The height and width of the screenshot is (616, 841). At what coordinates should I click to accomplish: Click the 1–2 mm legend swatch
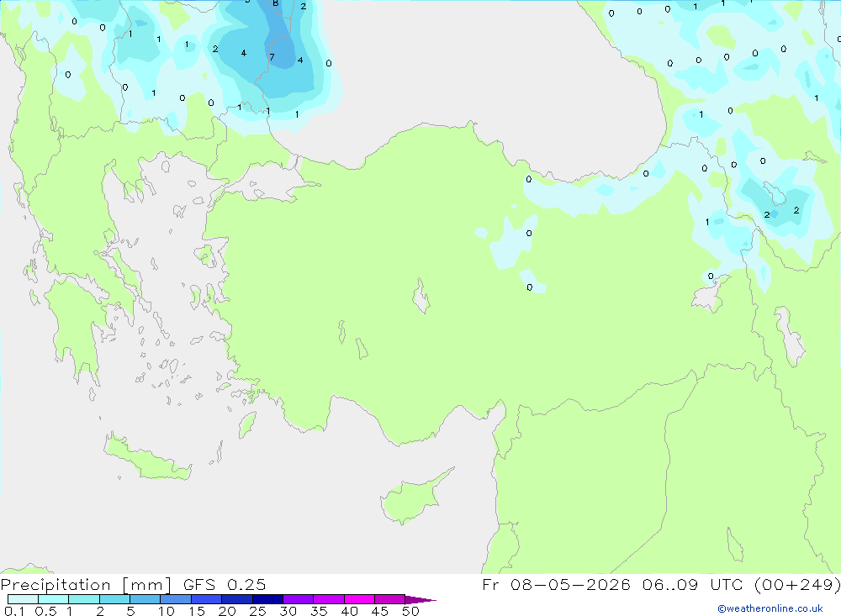(x=84, y=599)
